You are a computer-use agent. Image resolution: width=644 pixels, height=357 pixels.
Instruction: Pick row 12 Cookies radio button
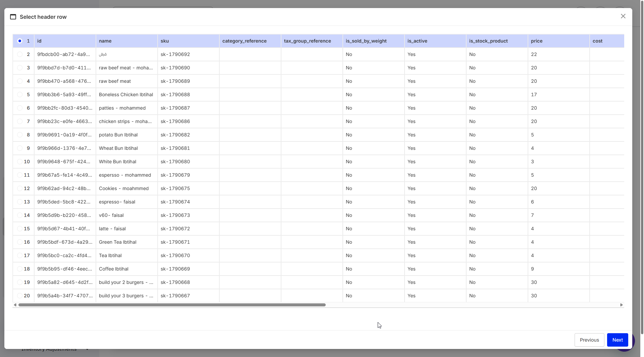20,188
